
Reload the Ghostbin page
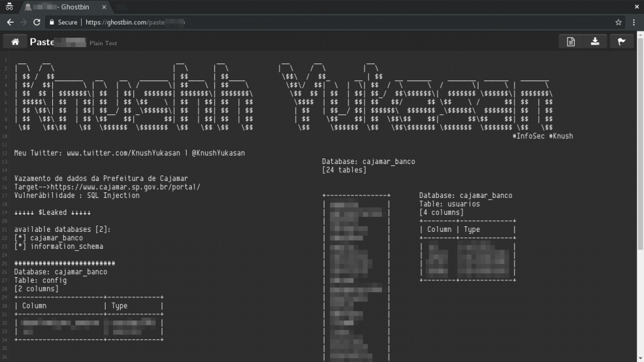(36, 22)
